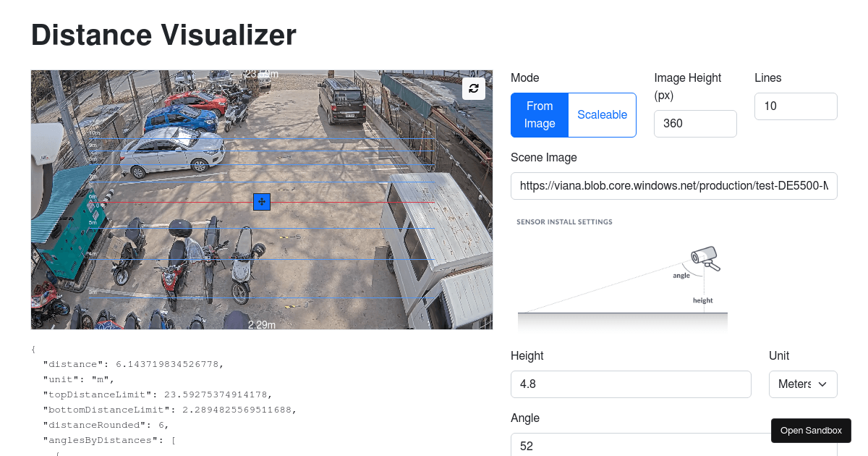
Task: Click the 2.29m label below the image
Action: pos(262,325)
